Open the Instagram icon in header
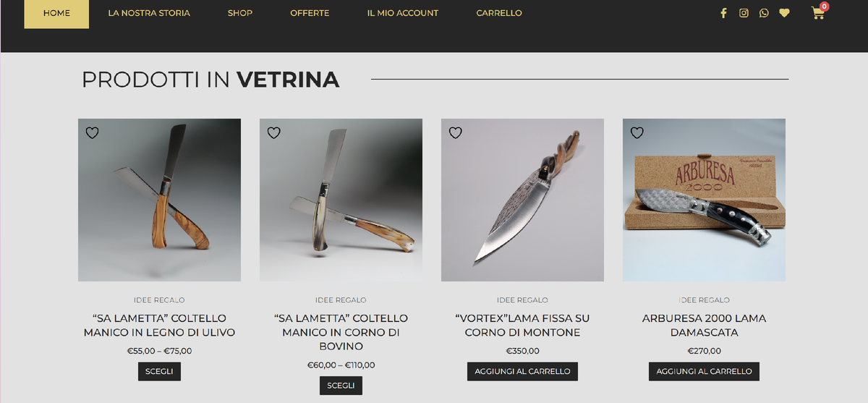868x403 pixels. [744, 13]
